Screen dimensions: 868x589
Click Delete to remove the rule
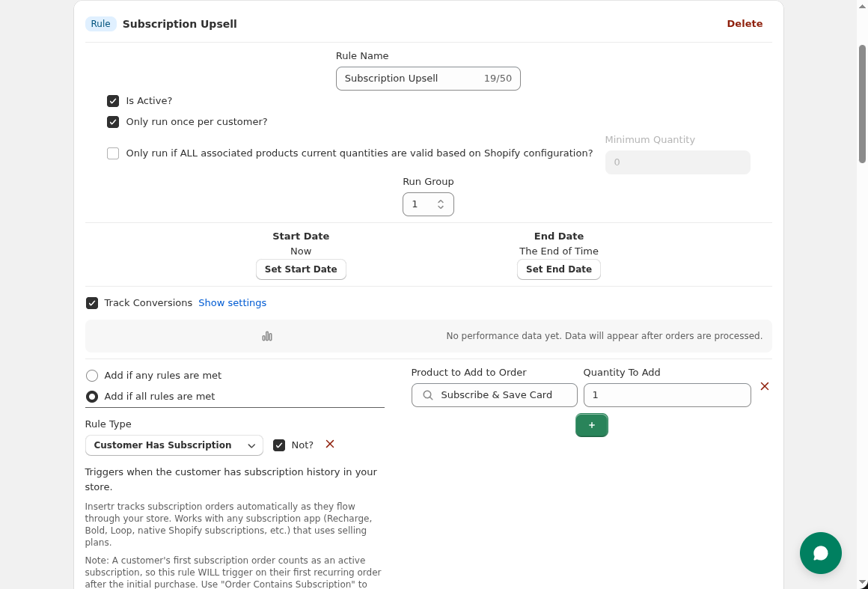click(745, 23)
